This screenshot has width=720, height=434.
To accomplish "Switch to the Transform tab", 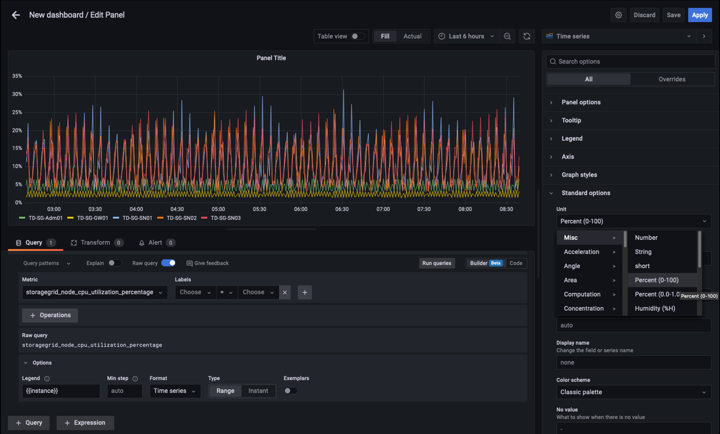I will click(x=96, y=243).
